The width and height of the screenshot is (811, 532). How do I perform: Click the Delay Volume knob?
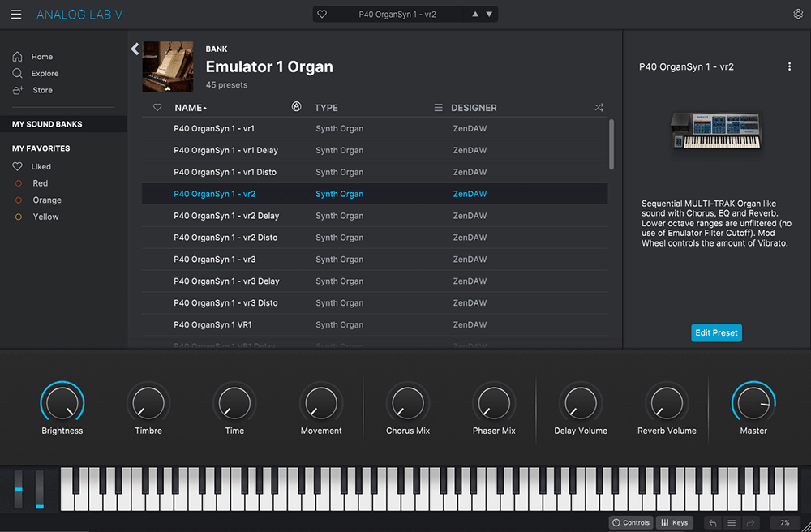pos(581,403)
